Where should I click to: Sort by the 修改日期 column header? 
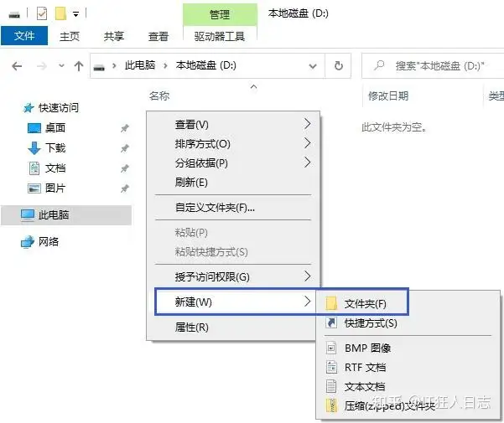(x=388, y=95)
